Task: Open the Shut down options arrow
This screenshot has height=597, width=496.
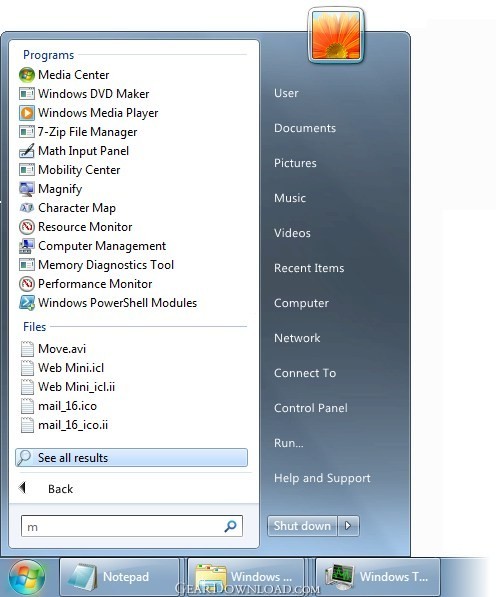Action: tap(348, 526)
